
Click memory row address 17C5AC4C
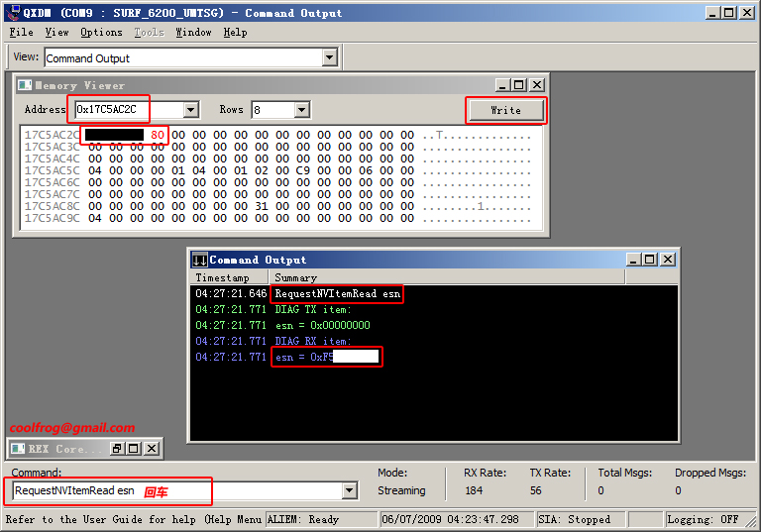point(53,159)
